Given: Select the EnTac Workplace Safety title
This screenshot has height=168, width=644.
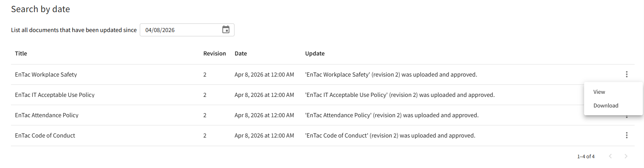Looking at the screenshot, I should (46, 75).
